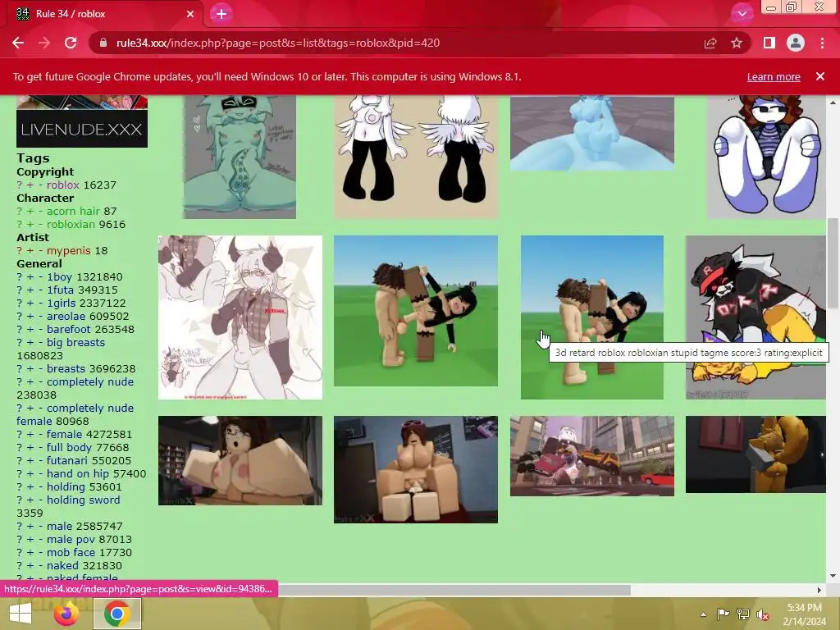Close the Rule 34 / roblox tab

[x=190, y=14]
